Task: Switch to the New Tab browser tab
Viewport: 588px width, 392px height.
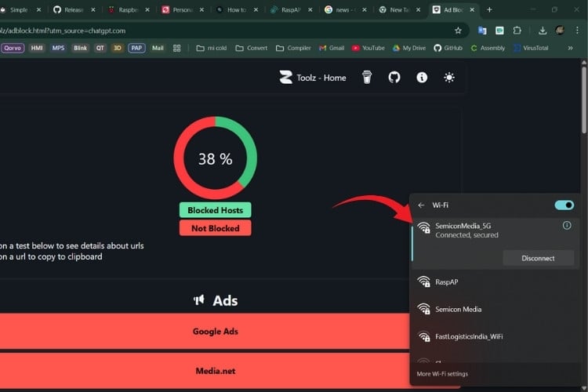Action: click(399, 9)
